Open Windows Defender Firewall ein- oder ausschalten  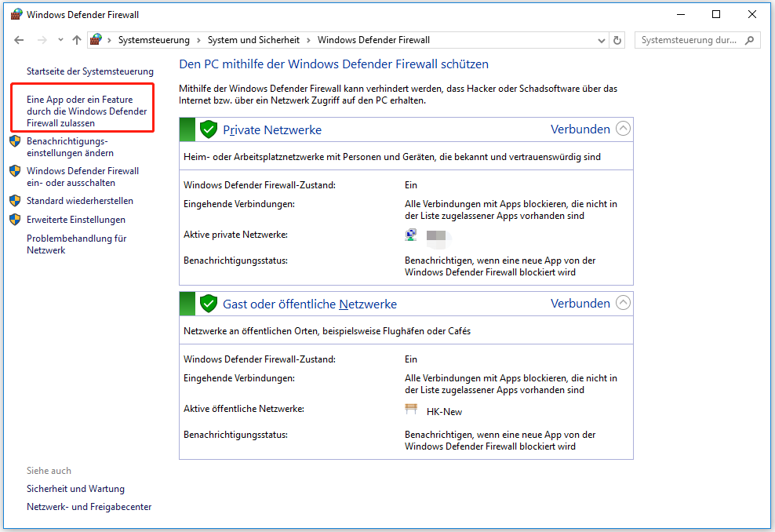(x=82, y=177)
